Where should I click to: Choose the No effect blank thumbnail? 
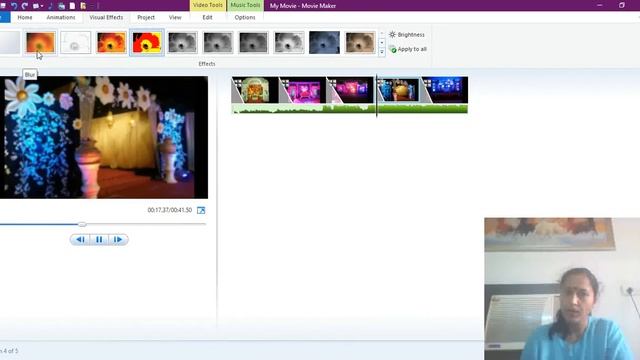[x=10, y=42]
